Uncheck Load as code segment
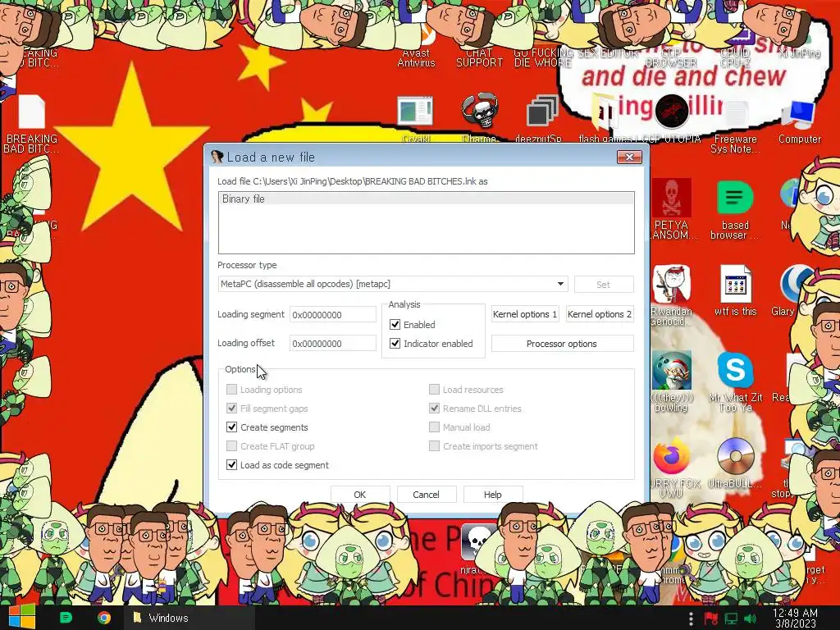The width and height of the screenshot is (840, 630). (231, 464)
